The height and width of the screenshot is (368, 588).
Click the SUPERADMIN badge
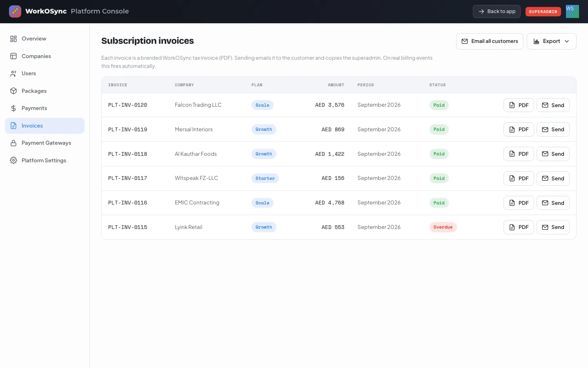tap(543, 12)
